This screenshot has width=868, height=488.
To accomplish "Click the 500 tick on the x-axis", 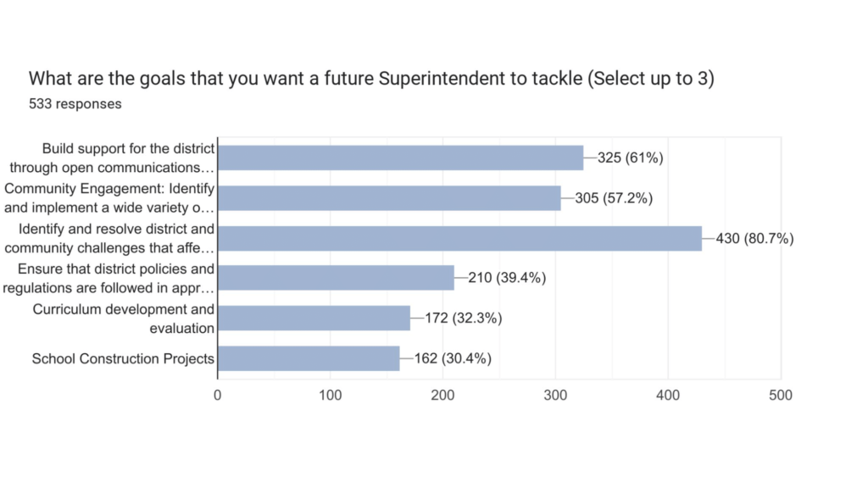I will point(781,395).
